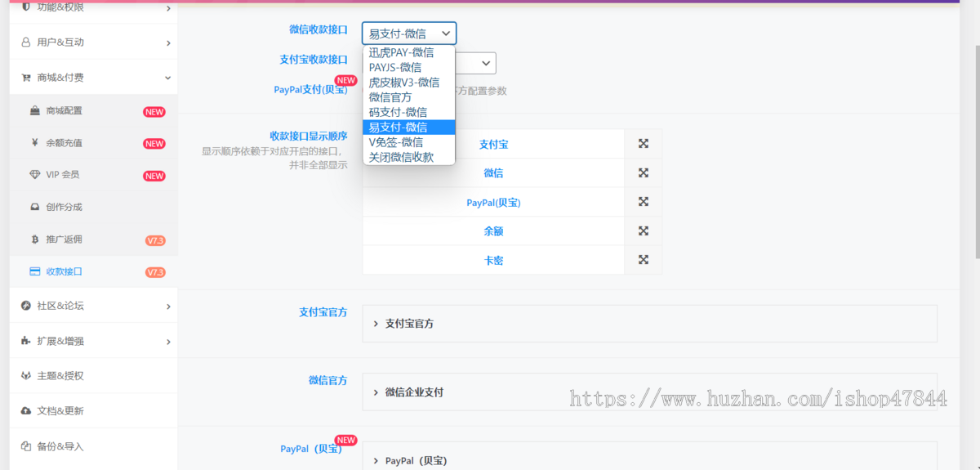This screenshot has width=980, height=470.
Task: Click the drag handle icon for PayPal(贝宝) row
Action: coord(644,202)
